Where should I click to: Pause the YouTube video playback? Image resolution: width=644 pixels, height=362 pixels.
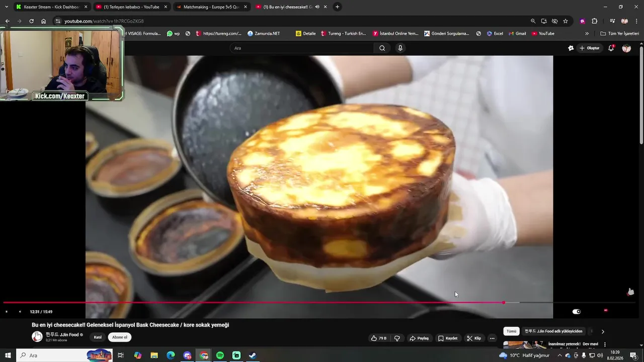[x=7, y=312]
